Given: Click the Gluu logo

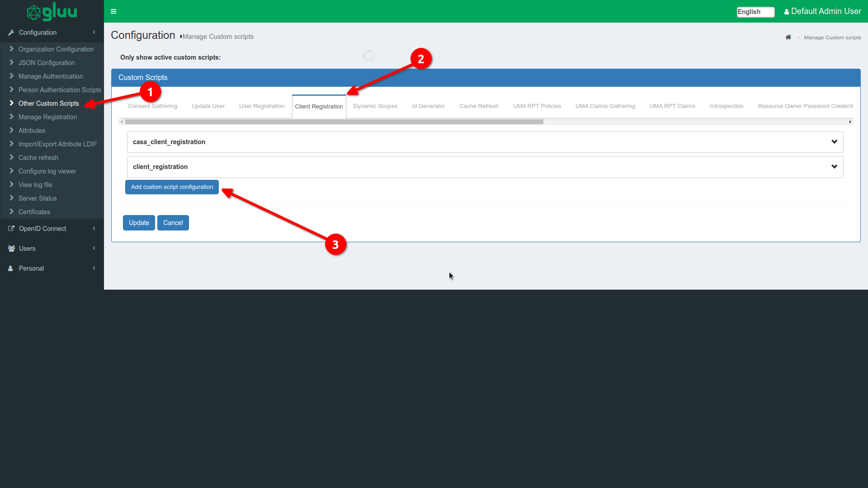Looking at the screenshot, I should tap(52, 12).
